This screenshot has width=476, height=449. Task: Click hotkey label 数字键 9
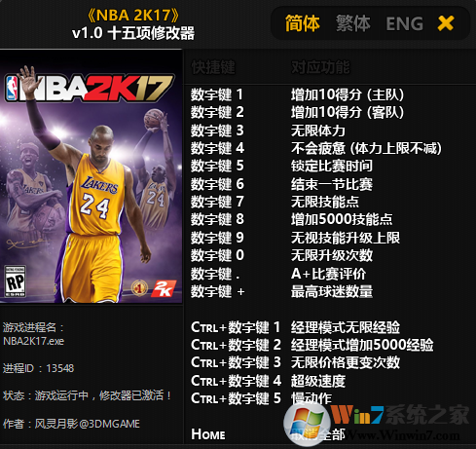click(217, 238)
